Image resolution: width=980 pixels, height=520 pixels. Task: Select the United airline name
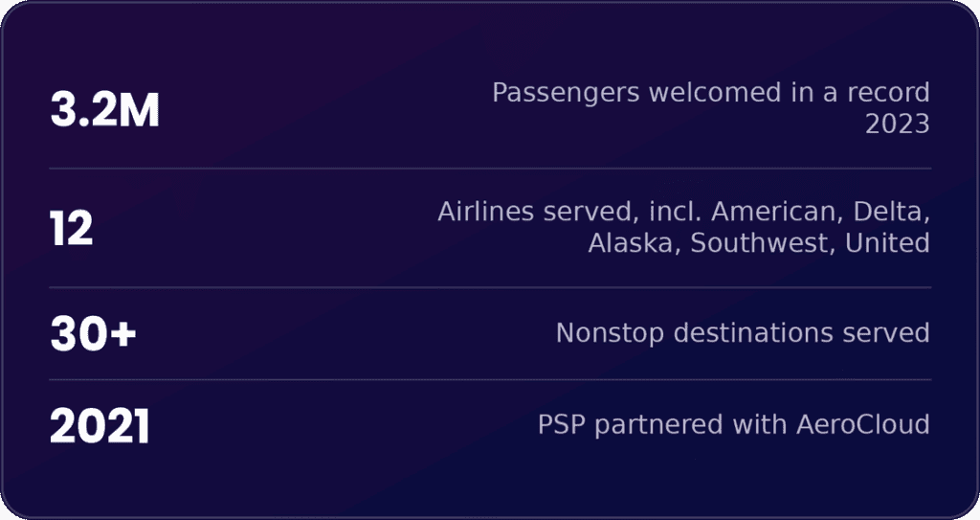[x=887, y=243]
